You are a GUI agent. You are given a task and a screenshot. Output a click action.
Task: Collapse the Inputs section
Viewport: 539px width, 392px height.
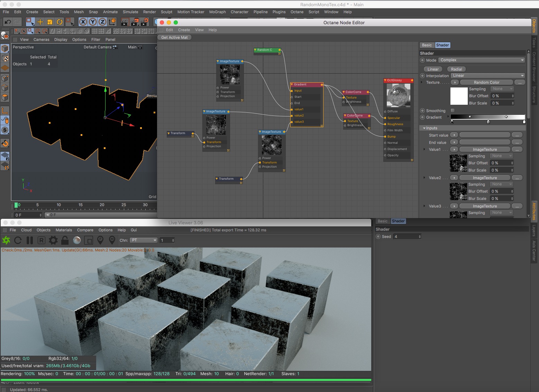pyautogui.click(x=424, y=128)
